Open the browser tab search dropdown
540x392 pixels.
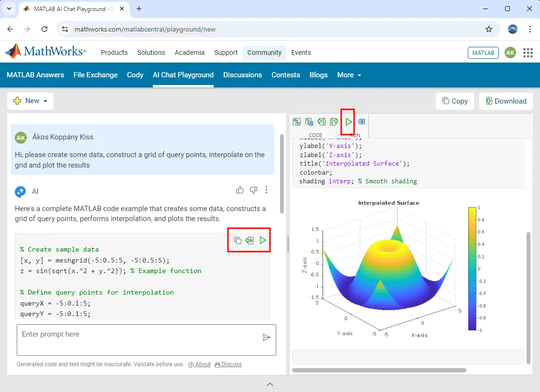pyautogui.click(x=9, y=9)
